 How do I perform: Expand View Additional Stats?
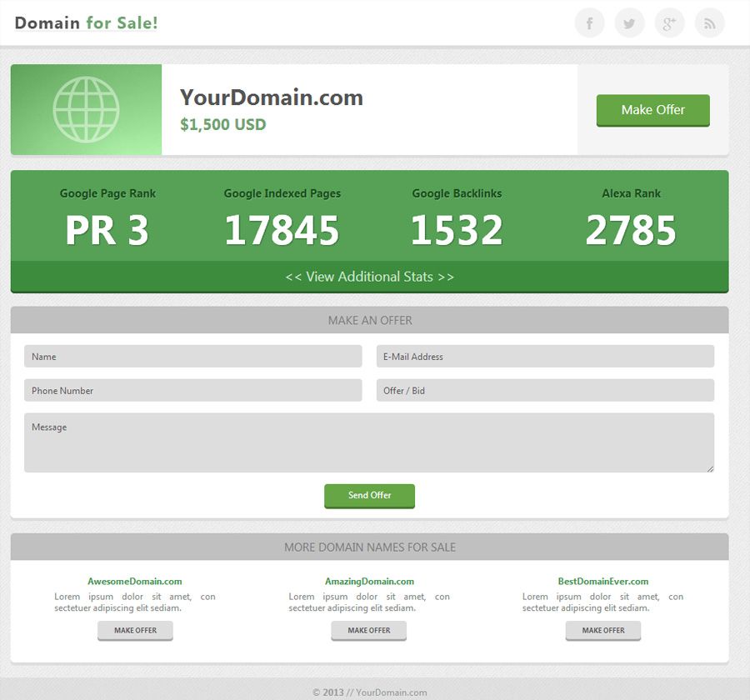tap(370, 277)
